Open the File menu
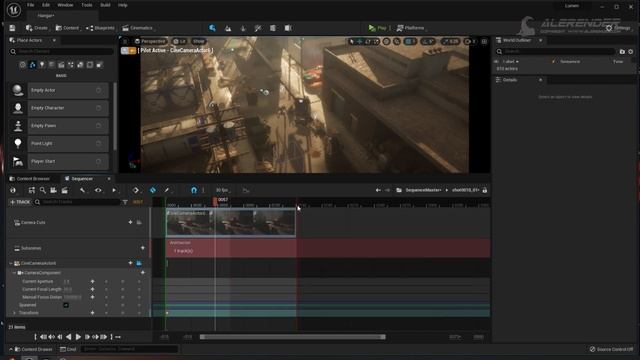The image size is (640, 360). pos(31,5)
